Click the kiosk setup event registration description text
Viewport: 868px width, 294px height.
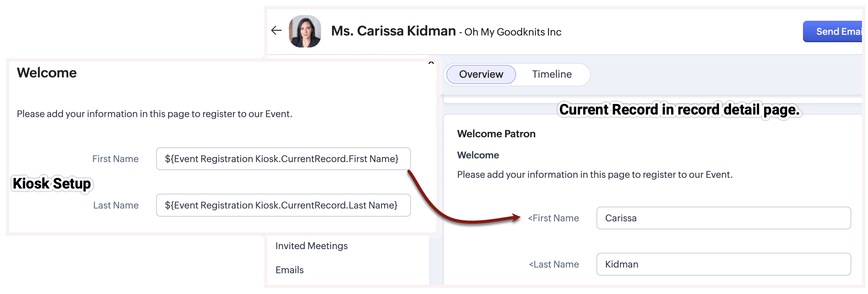coord(154,114)
